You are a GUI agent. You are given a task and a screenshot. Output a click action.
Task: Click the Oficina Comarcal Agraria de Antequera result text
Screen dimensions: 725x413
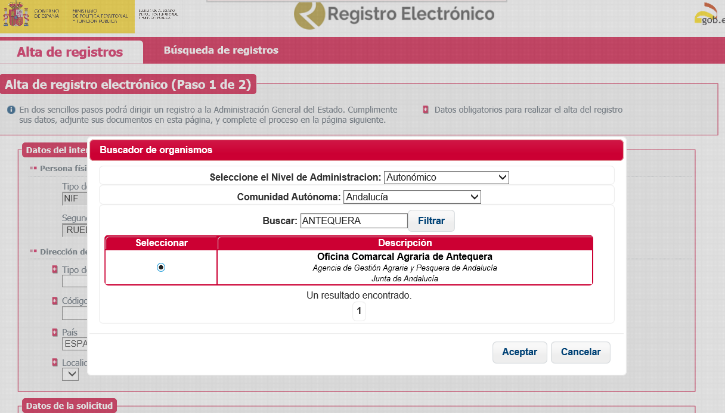coord(404,256)
